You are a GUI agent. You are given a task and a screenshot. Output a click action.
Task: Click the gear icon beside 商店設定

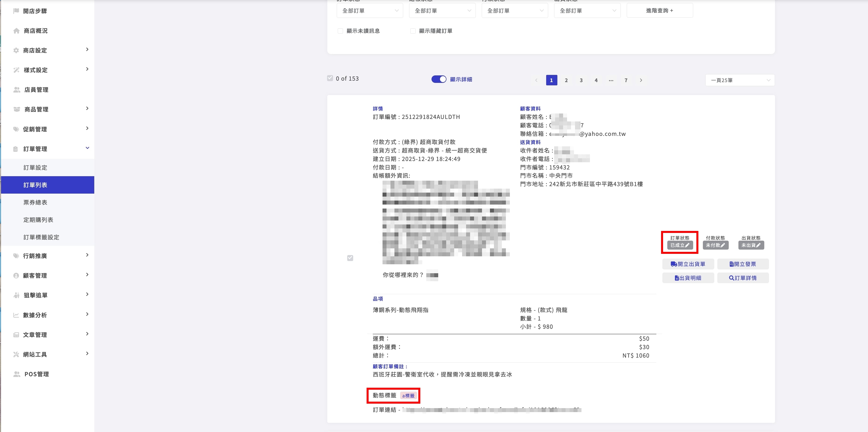pos(16,50)
